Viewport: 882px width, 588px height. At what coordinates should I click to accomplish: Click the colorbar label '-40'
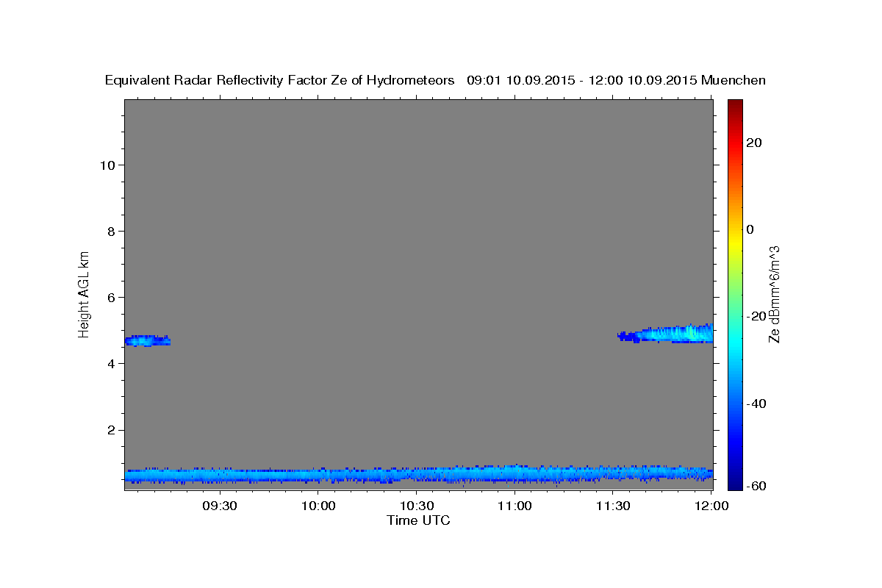pyautogui.click(x=756, y=404)
